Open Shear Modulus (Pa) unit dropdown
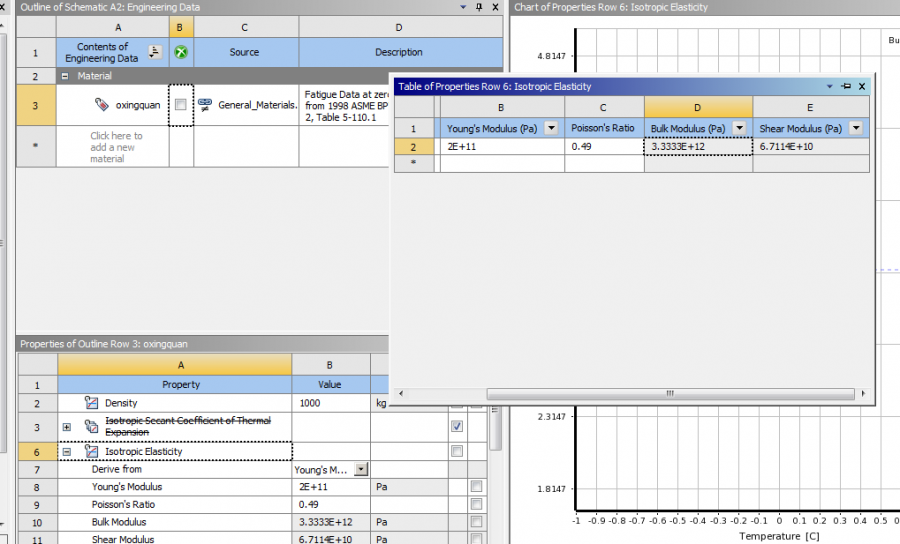 (856, 128)
